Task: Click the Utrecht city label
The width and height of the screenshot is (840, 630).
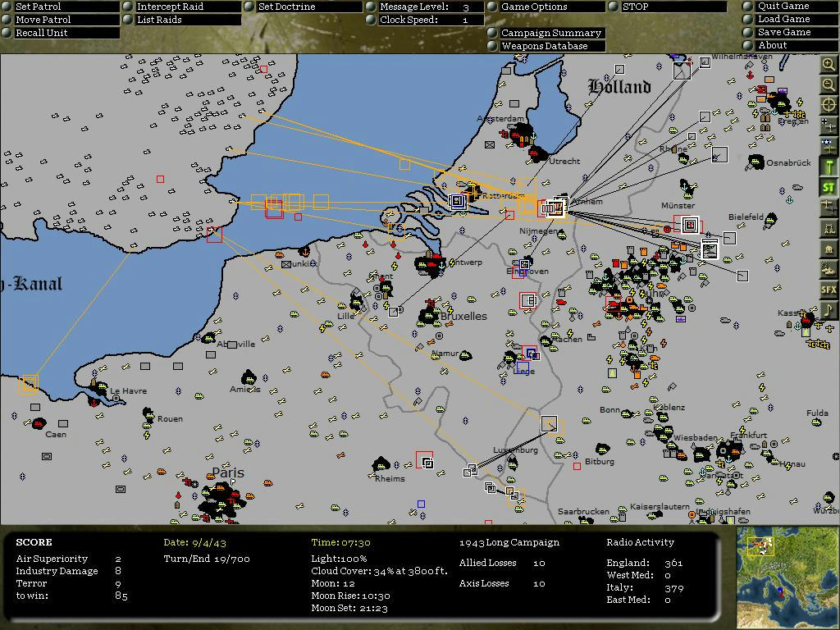Action: click(564, 161)
